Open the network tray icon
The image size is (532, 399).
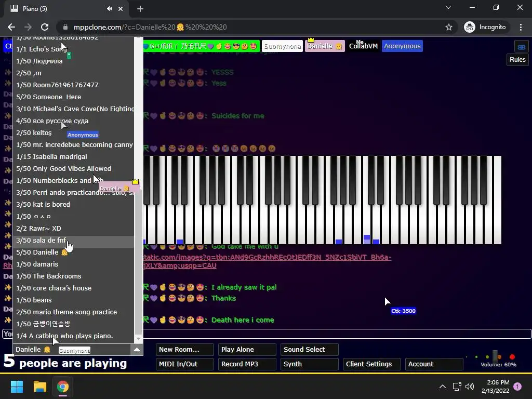point(457,387)
